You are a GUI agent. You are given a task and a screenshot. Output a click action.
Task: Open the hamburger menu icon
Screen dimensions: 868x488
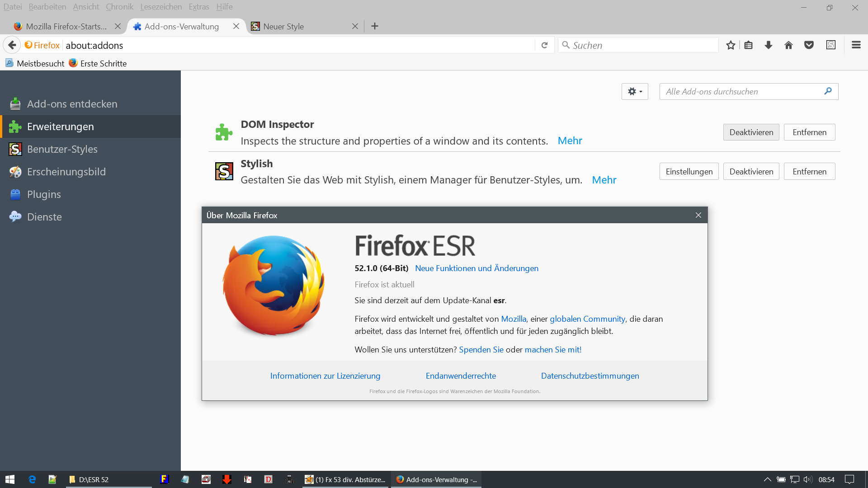point(856,45)
